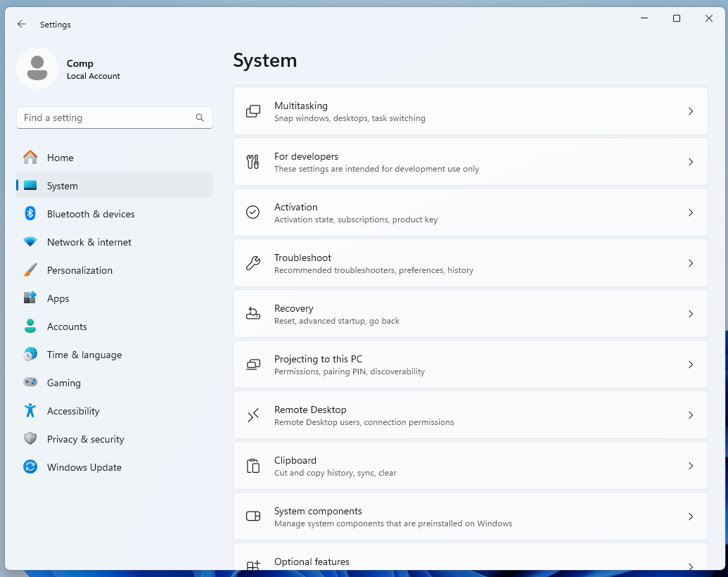Image resolution: width=728 pixels, height=577 pixels.
Task: Click "Activation state, subscriptions, product key" text
Action: coord(356,220)
